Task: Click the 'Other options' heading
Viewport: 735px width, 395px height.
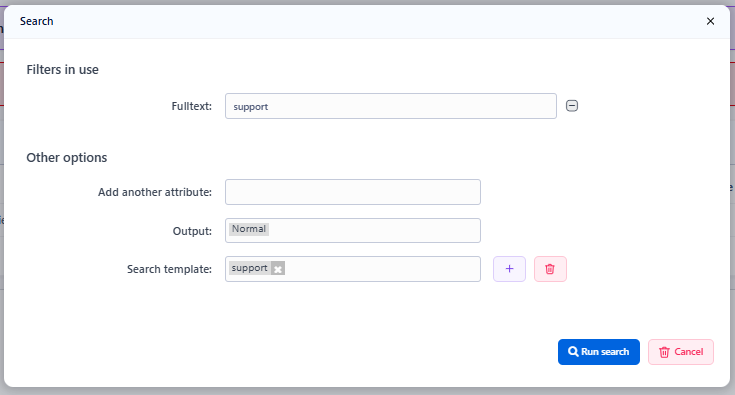Action: coord(67,157)
